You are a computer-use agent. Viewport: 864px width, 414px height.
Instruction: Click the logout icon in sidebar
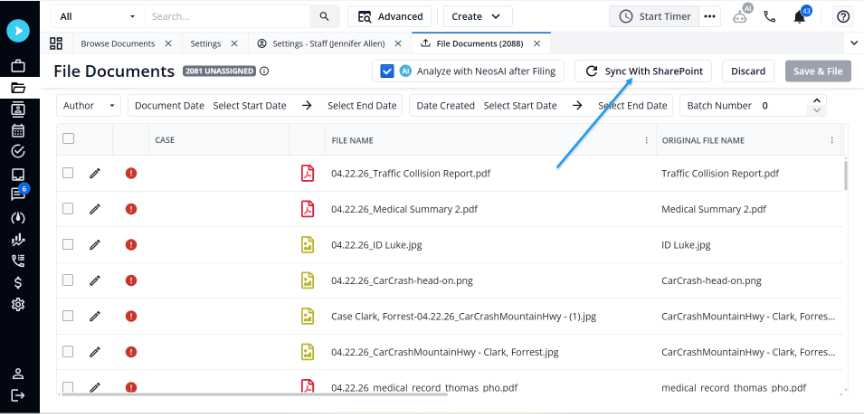coord(18,395)
